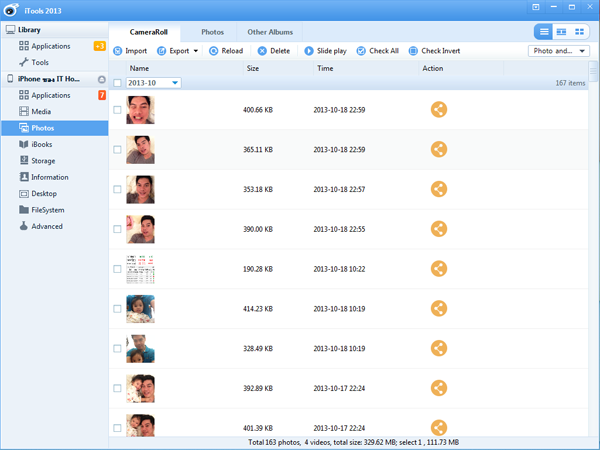Open iBooks in the sidebar
This screenshot has height=450, width=600.
click(x=41, y=144)
